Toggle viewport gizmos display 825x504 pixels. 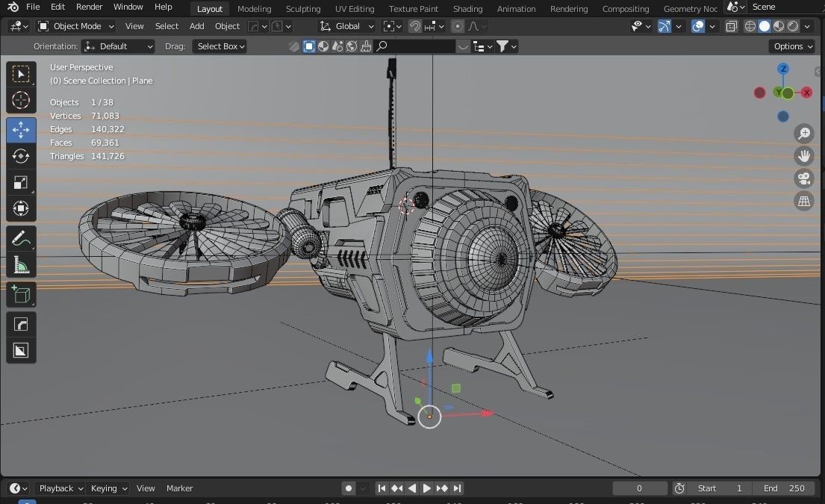pyautogui.click(x=664, y=26)
